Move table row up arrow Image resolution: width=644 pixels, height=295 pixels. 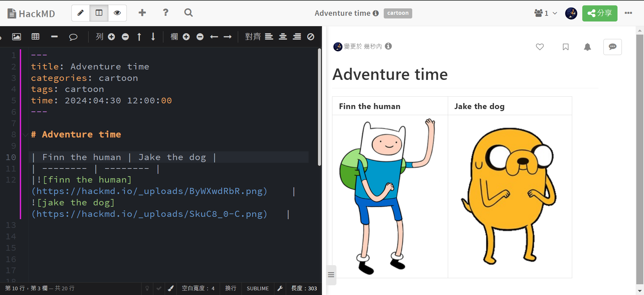[x=139, y=37]
